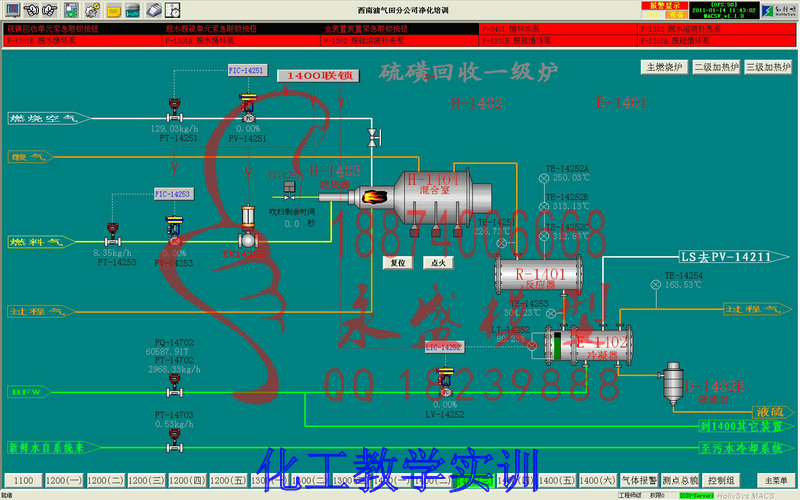The height and width of the screenshot is (500, 800).
Task: Click the 到1400其它装置 destination arrow
Action: pos(746,426)
